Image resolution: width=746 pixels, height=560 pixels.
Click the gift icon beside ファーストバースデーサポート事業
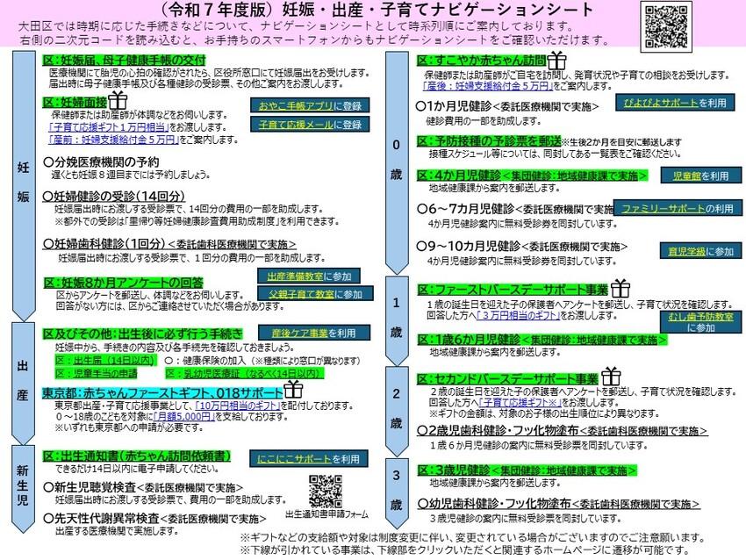(621, 287)
